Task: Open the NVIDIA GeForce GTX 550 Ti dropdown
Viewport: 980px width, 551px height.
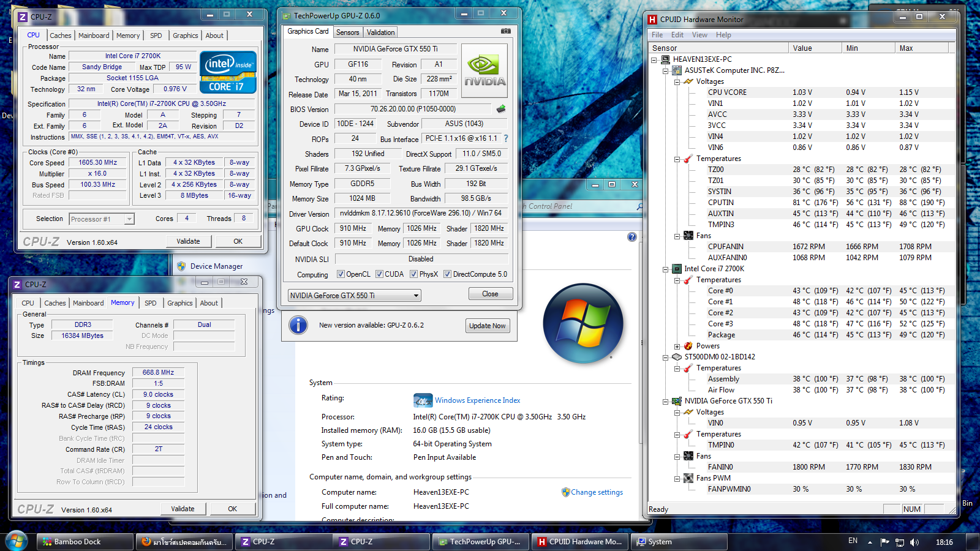Action: click(x=416, y=296)
